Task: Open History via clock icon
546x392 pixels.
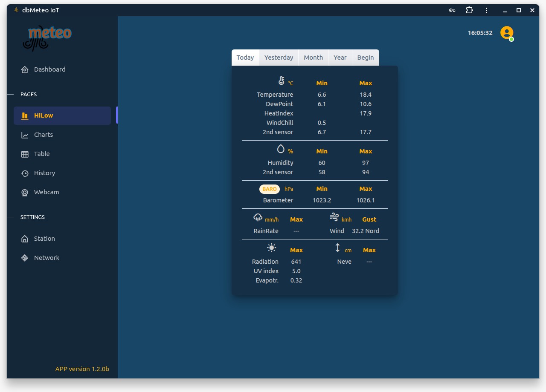Action: [x=25, y=173]
